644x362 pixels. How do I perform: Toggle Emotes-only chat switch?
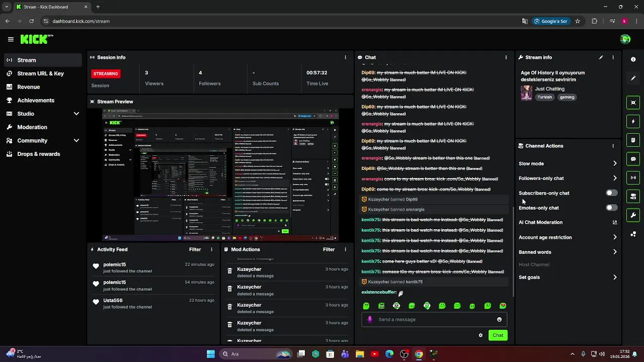pyautogui.click(x=611, y=208)
